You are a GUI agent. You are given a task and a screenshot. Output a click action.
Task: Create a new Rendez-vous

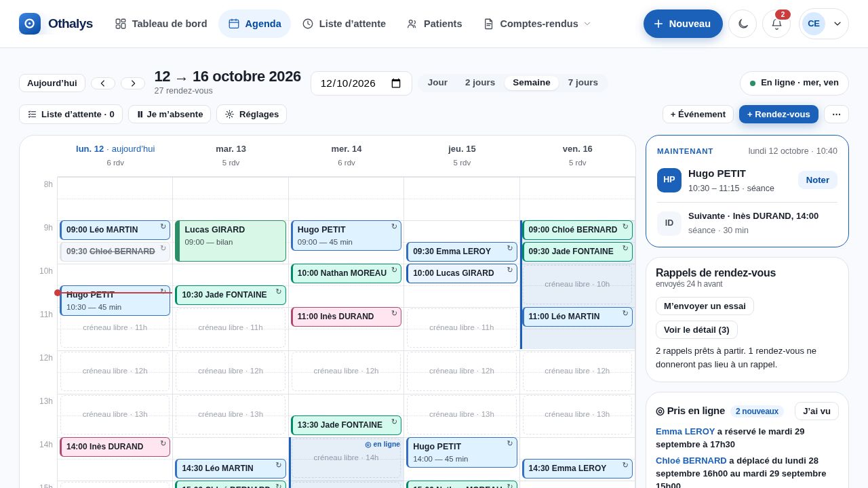778,114
